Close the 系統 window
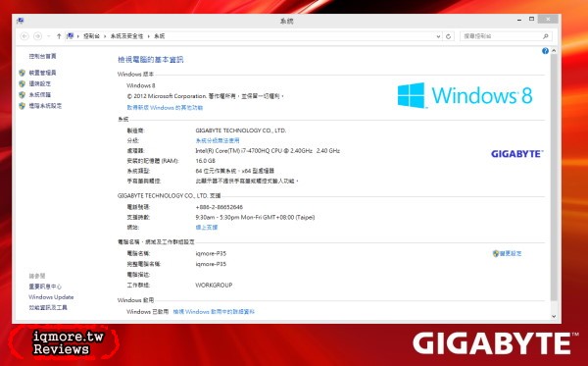The height and width of the screenshot is (366, 588). tap(548, 19)
